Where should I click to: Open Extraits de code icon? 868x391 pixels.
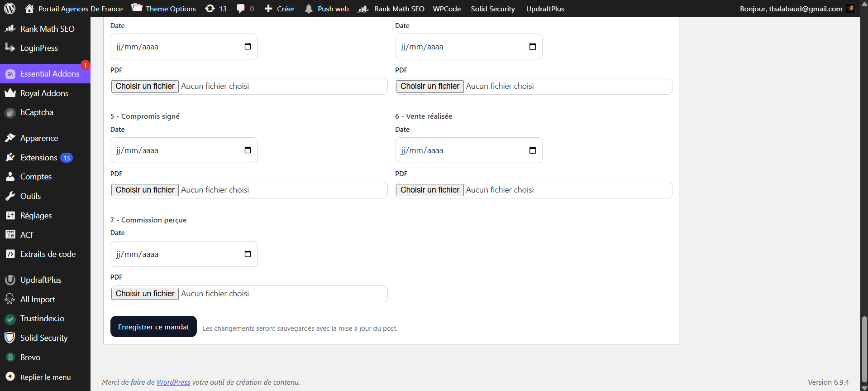[x=10, y=254]
